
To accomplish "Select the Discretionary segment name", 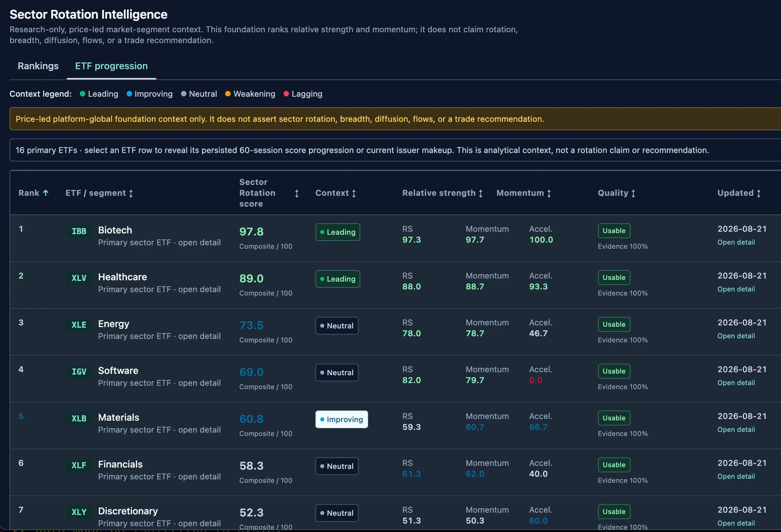I will 128,511.
